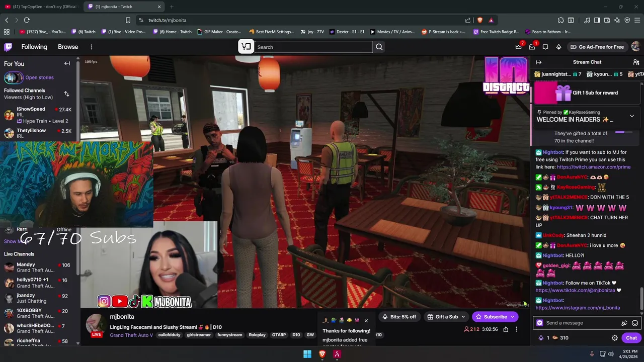The image size is (644, 362).
Task: Go to the Following page
Action: pos(34,47)
